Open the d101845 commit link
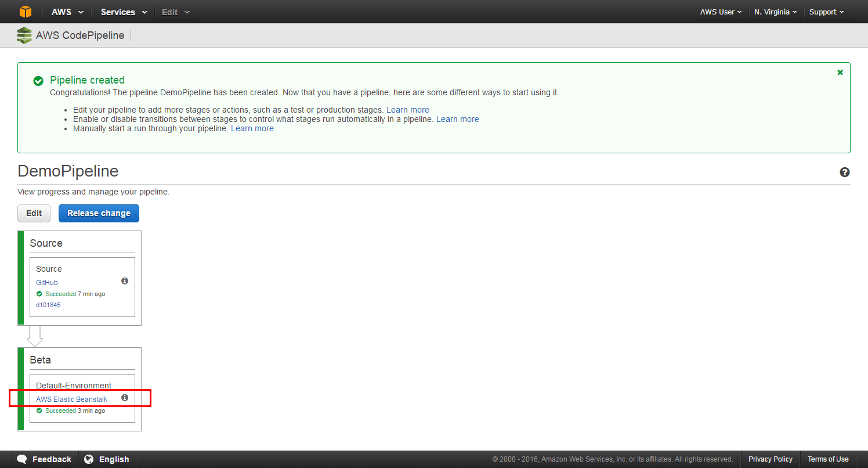Image resolution: width=868 pixels, height=468 pixels. tap(48, 305)
